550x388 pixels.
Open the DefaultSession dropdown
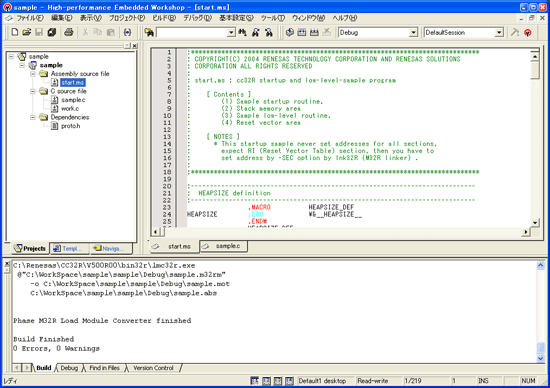[499, 33]
